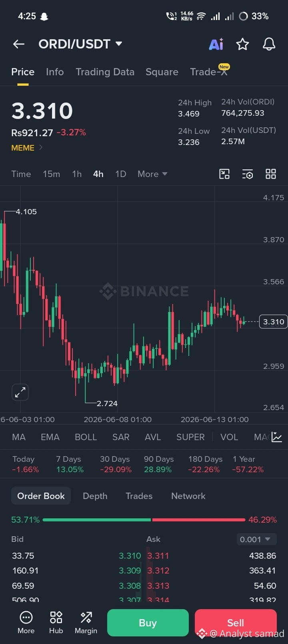
Task: Toggle the MA indicator
Action: [x=19, y=437]
